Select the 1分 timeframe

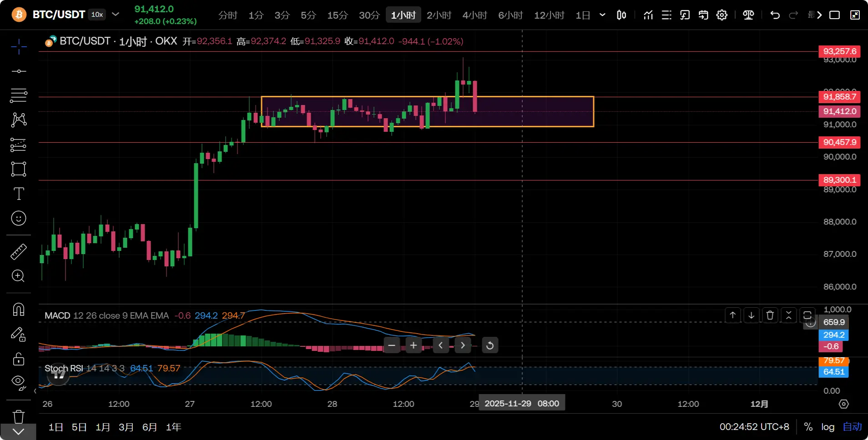pos(256,15)
